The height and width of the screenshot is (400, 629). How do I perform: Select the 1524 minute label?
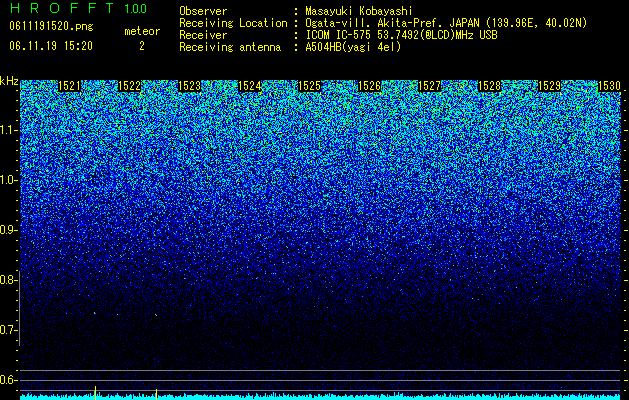pos(250,86)
